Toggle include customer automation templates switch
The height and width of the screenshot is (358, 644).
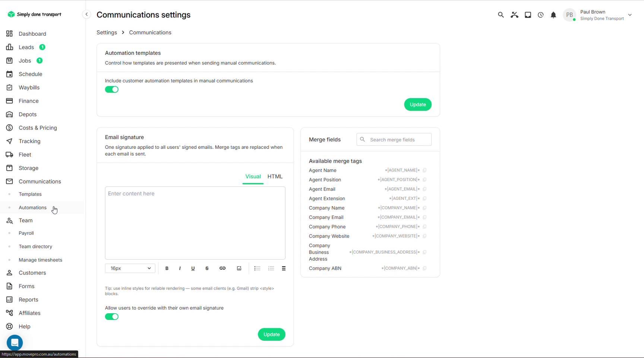[x=112, y=89]
